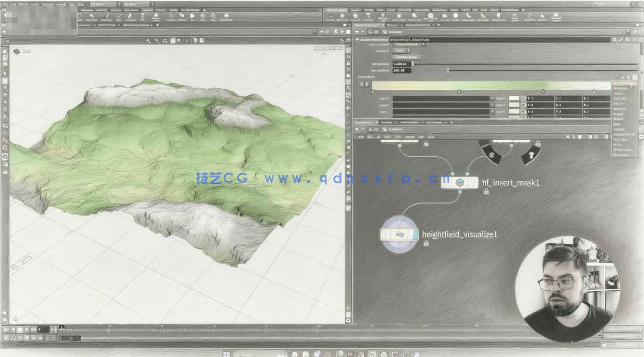Click the 118.79 numeric input field

click(401, 71)
